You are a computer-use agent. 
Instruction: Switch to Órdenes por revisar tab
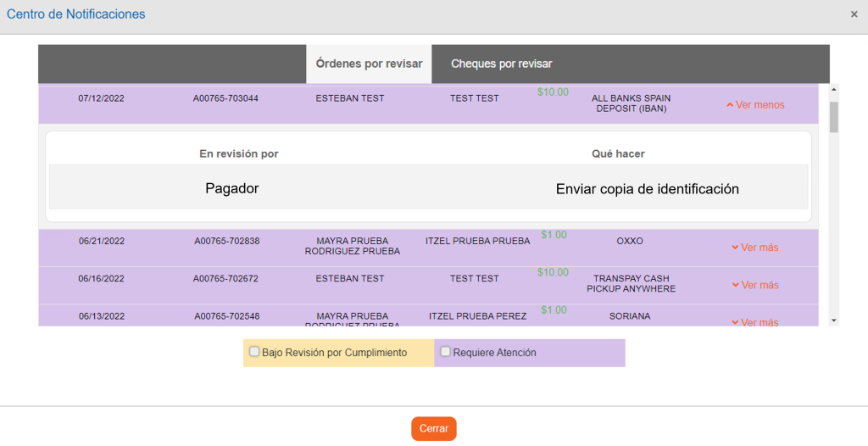coord(369,64)
